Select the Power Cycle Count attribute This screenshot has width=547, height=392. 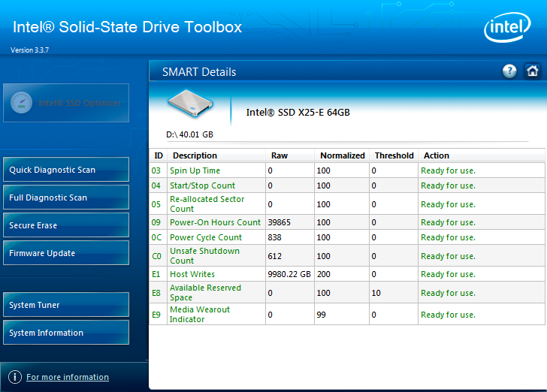206,237
